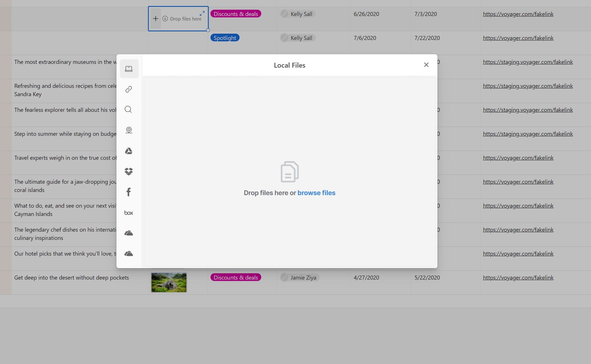
Task: Click the browse files link
Action: (x=316, y=193)
